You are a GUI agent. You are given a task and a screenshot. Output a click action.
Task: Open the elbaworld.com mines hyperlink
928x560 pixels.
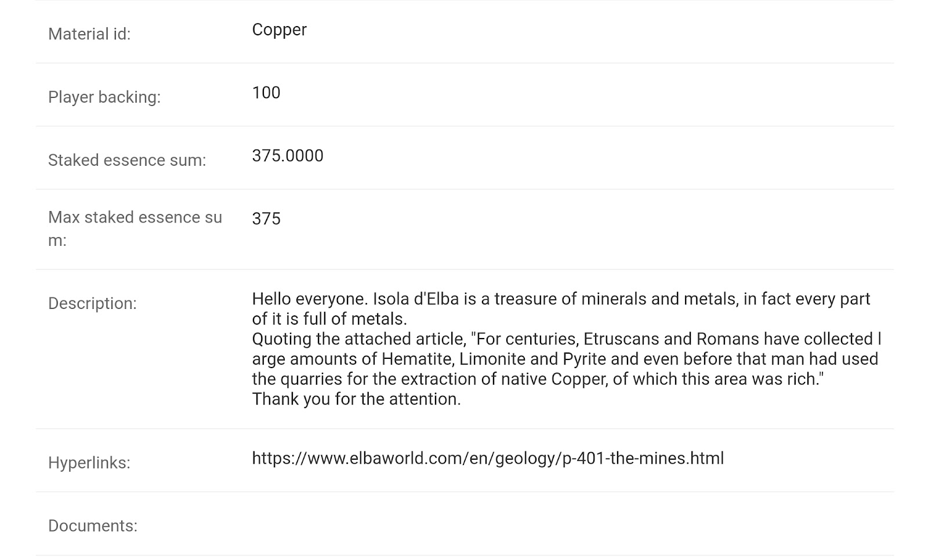(487, 459)
